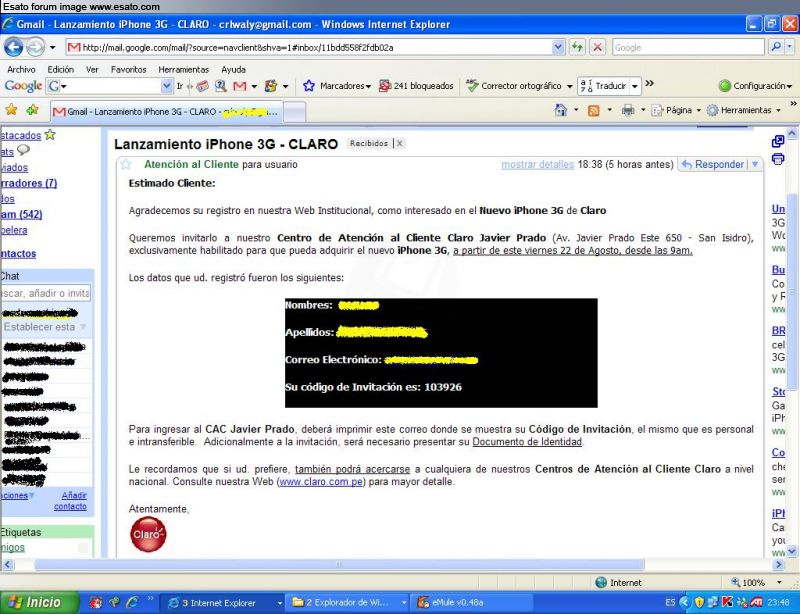Open the Explorador de Windows taskbar group
Screen dimensions: 800x614
point(347,603)
